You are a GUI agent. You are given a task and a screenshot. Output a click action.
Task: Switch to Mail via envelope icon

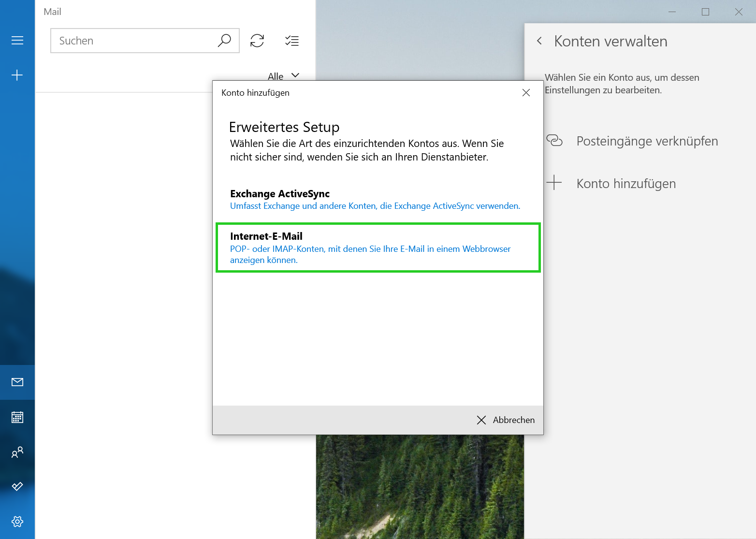point(17,382)
